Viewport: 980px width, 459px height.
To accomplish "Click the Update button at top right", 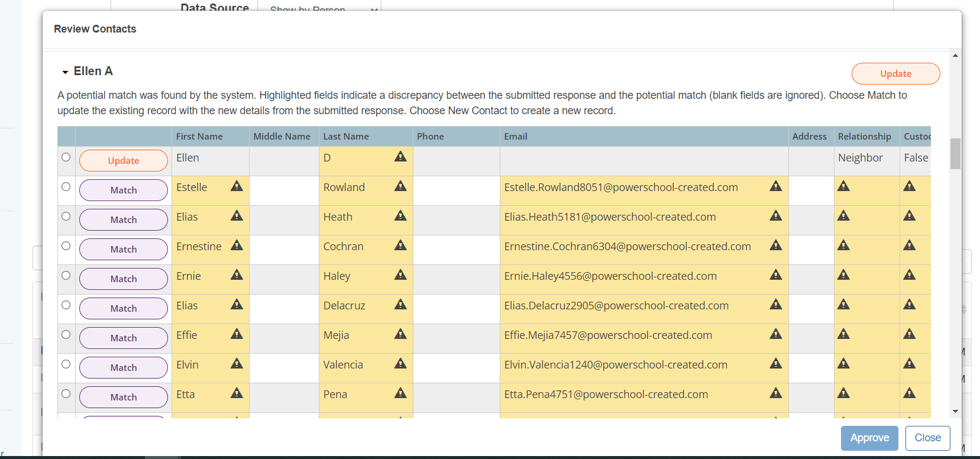I will 895,74.
